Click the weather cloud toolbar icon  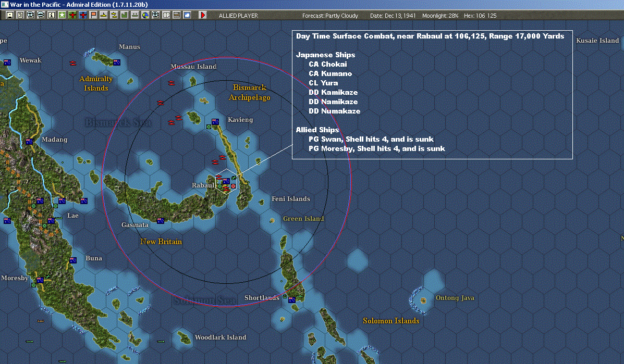coord(187,15)
